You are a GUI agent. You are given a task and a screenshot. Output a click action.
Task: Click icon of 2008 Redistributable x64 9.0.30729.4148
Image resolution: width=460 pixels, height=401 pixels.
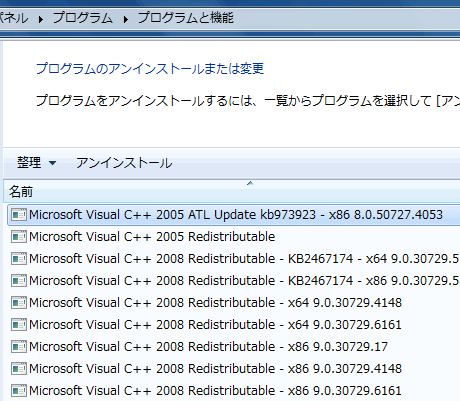19,303
